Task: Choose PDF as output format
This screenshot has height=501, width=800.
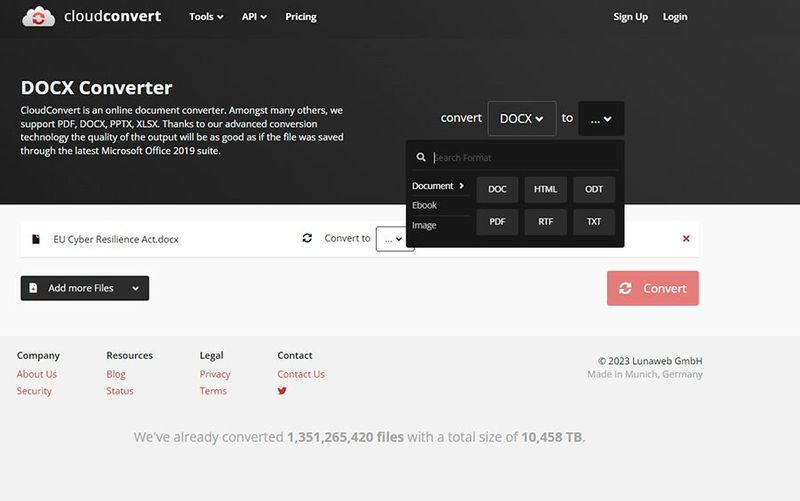Action: (497, 222)
